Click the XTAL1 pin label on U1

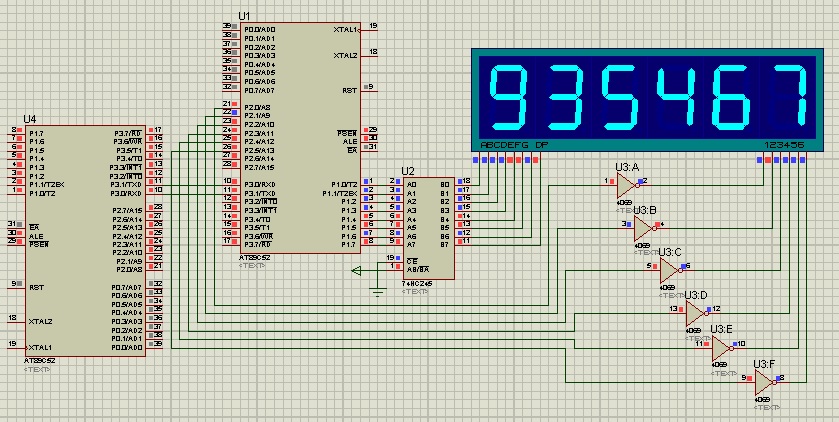point(345,29)
